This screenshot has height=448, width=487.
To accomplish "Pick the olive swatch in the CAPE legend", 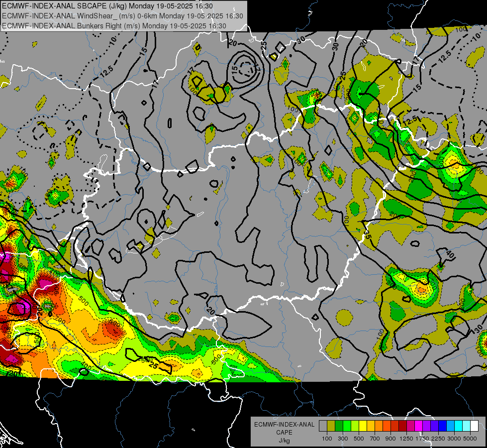I will coord(331,426).
